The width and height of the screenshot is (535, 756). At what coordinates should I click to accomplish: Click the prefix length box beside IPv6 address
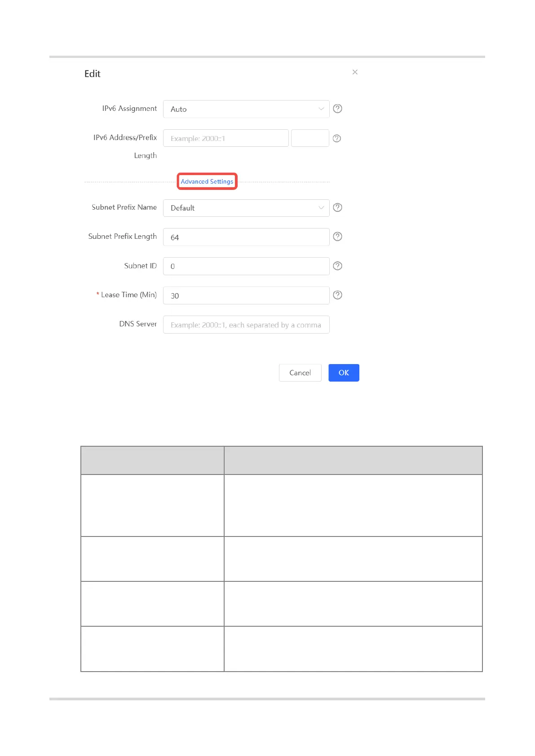pos(310,138)
